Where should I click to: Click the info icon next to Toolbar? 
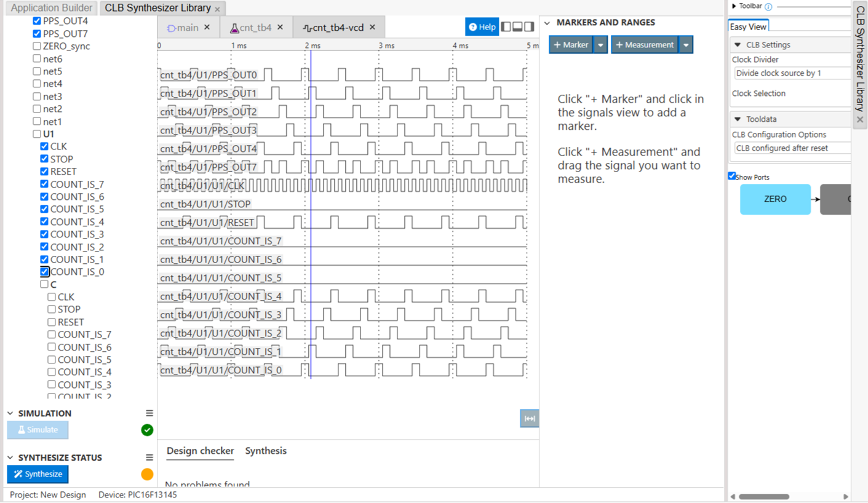tap(768, 7)
